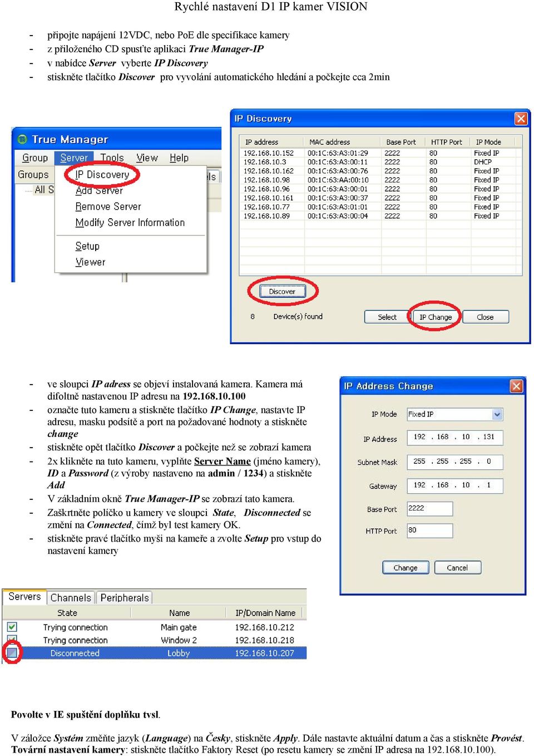Select device row 192.168.10.98

coord(381,180)
